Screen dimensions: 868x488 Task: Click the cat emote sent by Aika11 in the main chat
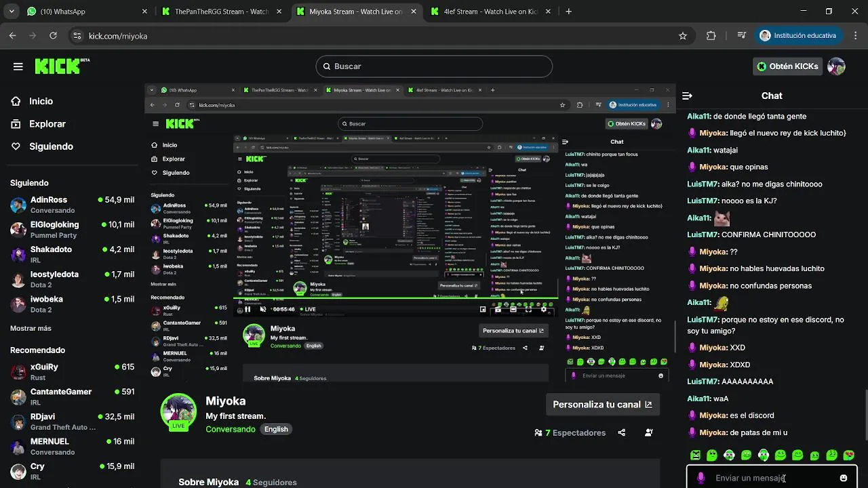tap(722, 218)
